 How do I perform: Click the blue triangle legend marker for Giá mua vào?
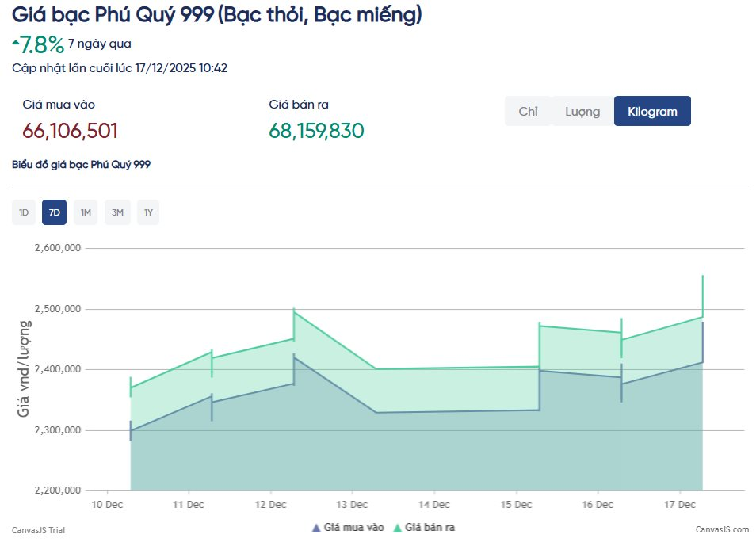click(317, 528)
